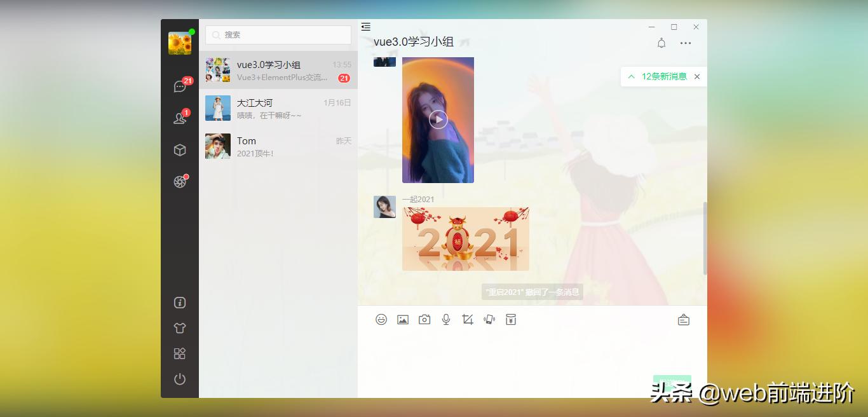Image resolution: width=868 pixels, height=417 pixels.
Task: Jump to the 12条新消息 notice
Action: click(664, 76)
